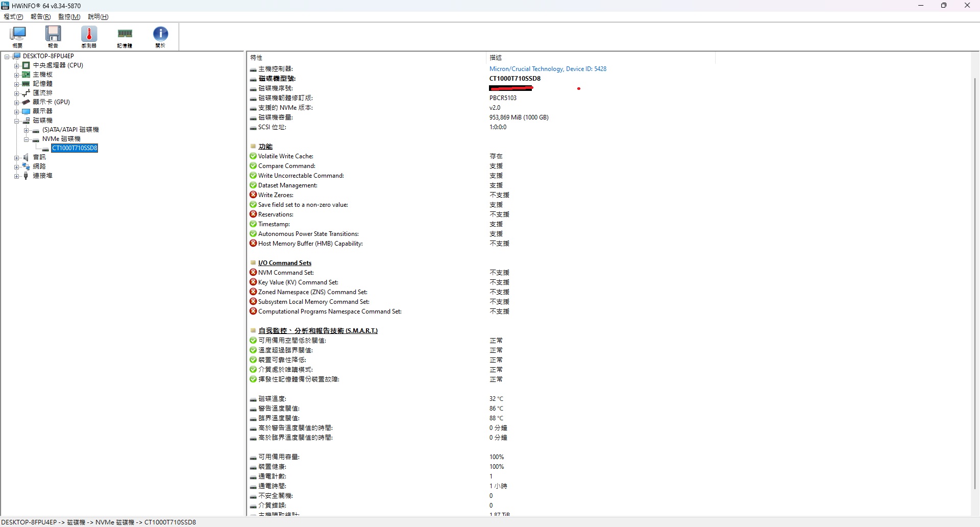Collapse the NVMe 磁碟機 tree node
980x527 pixels.
pyautogui.click(x=26, y=139)
